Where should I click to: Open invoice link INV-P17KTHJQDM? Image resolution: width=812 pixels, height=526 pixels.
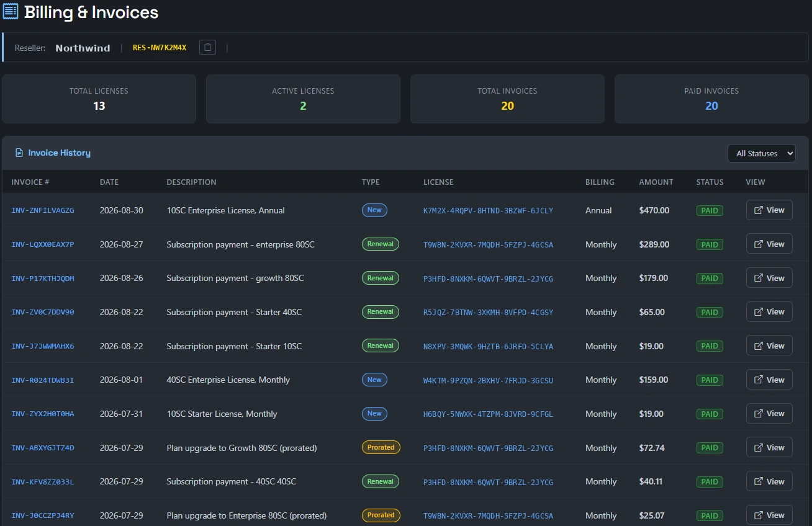click(x=43, y=279)
